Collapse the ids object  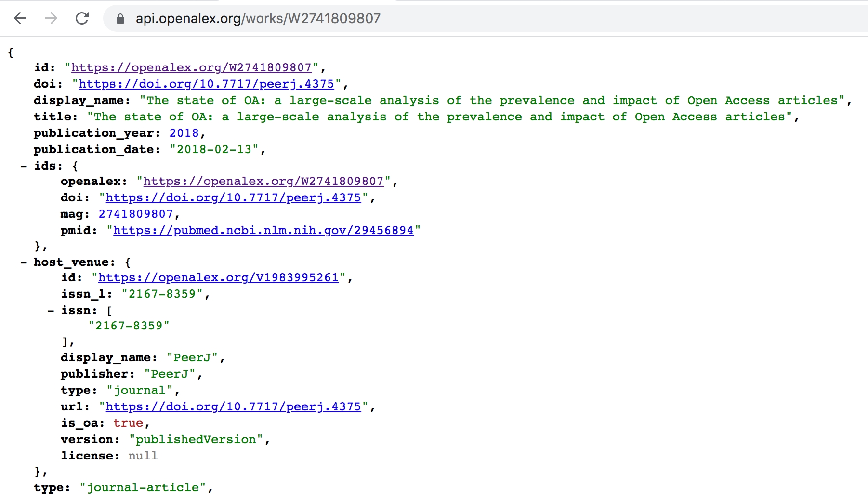(24, 166)
